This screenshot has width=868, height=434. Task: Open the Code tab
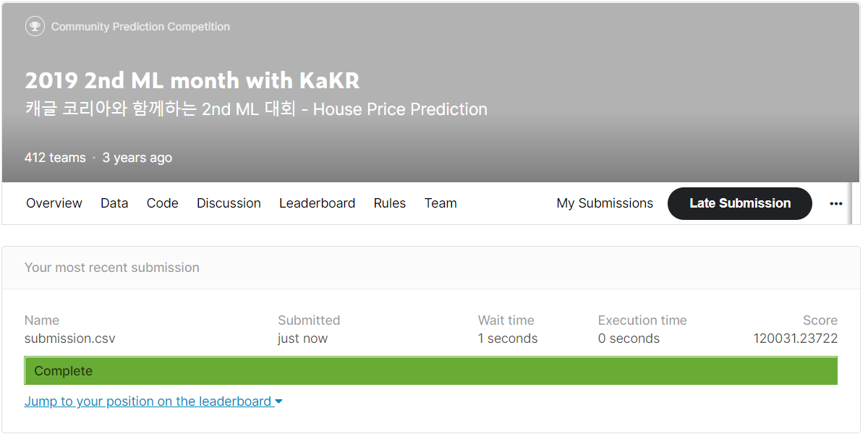point(163,203)
